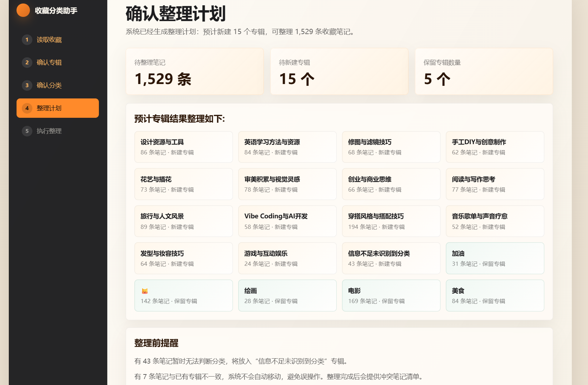Image resolution: width=588 pixels, height=385 pixels.
Task: Click the 音乐歌单与声音疗愈 album card
Action: pos(495,221)
